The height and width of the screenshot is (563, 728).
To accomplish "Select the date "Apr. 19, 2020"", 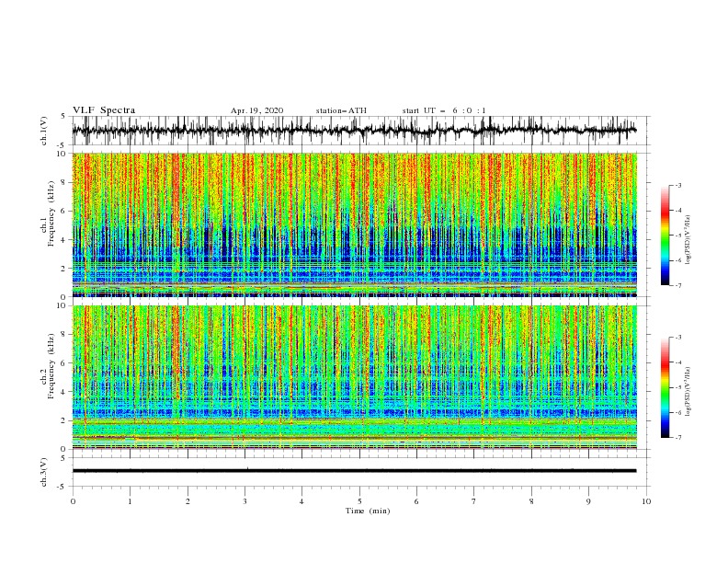I will [x=256, y=110].
